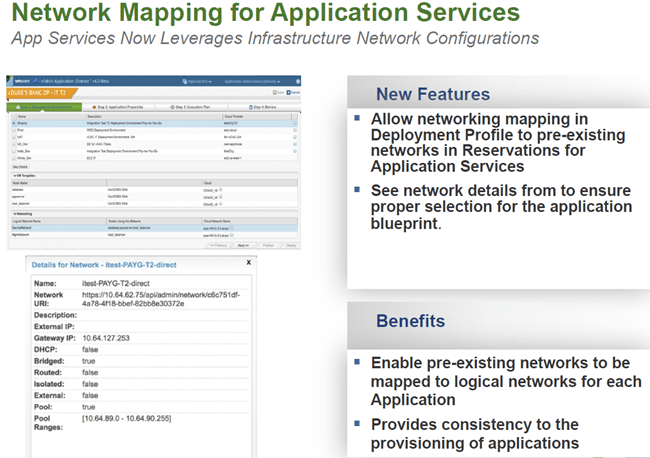
Task: Click the Map Details button
Action: [x=20, y=165]
